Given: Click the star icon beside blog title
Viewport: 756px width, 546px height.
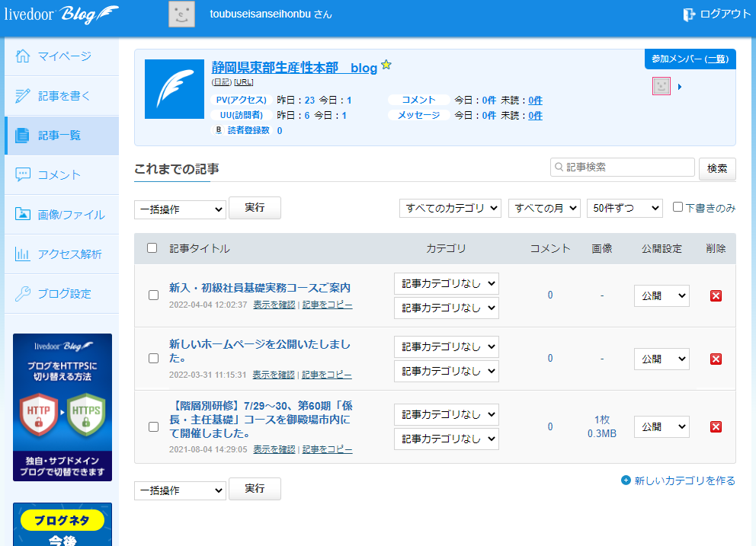Looking at the screenshot, I should pos(386,65).
